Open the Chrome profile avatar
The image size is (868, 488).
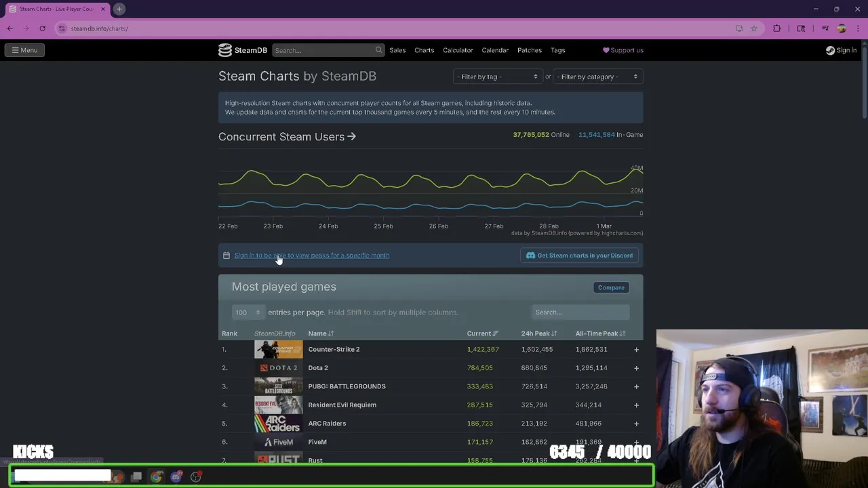point(842,28)
